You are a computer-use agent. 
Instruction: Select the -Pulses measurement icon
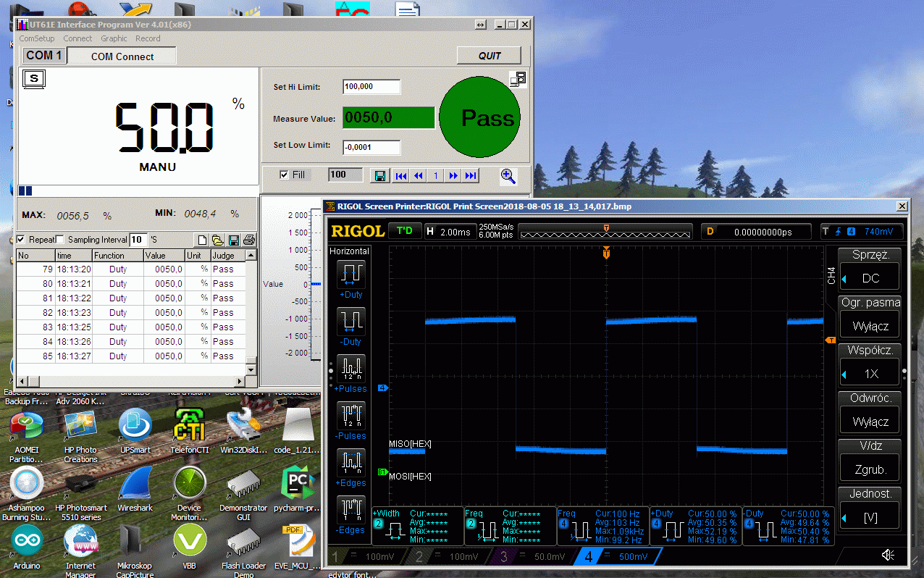click(x=352, y=416)
